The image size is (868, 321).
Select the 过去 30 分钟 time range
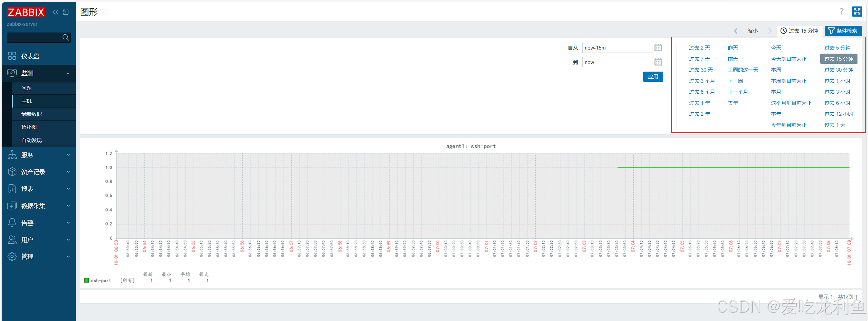coord(839,70)
